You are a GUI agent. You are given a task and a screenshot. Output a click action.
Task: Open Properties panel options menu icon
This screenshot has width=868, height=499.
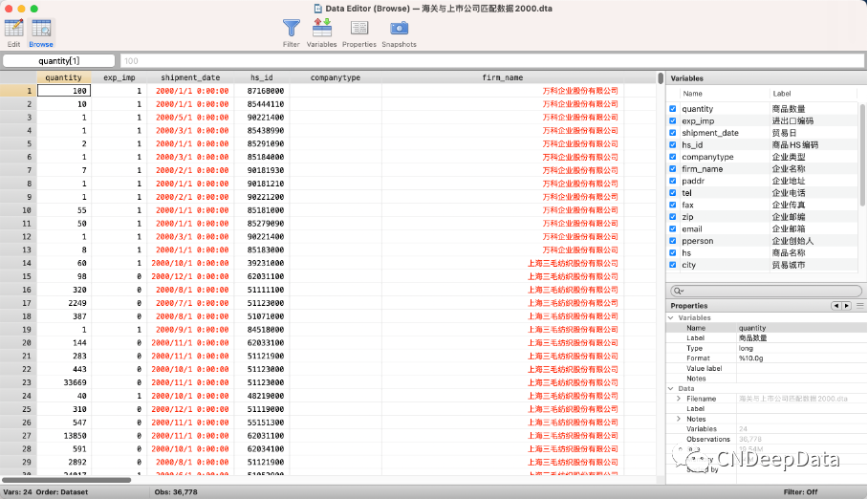[860, 305]
